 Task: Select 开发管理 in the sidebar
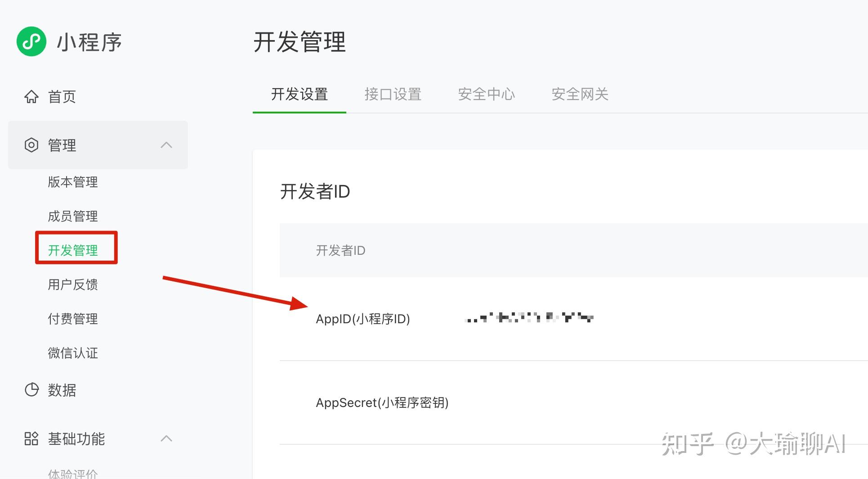73,250
